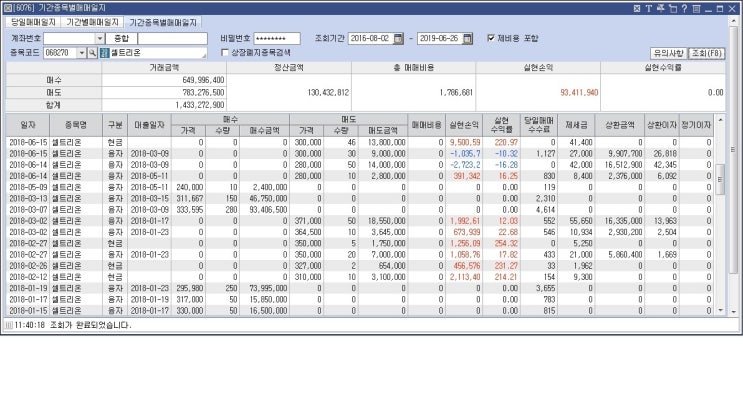
Task: Switch to the 당일매매일지 tab
Action: 33,22
